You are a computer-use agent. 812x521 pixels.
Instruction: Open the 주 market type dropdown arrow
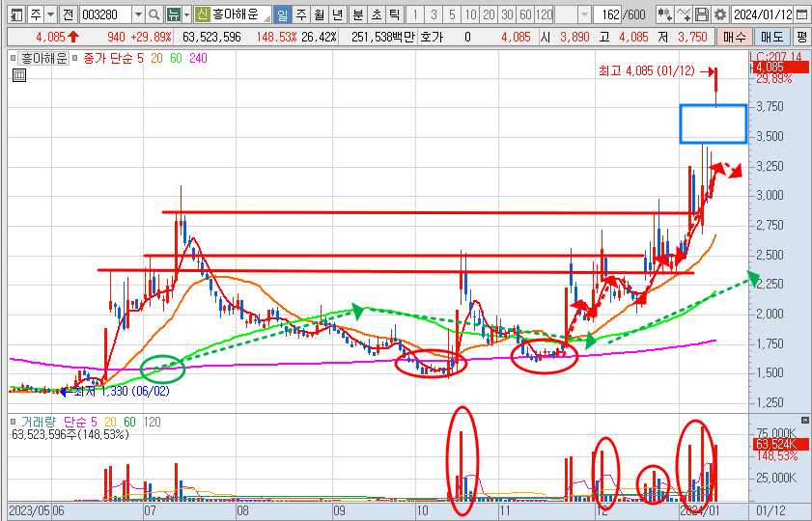point(51,14)
